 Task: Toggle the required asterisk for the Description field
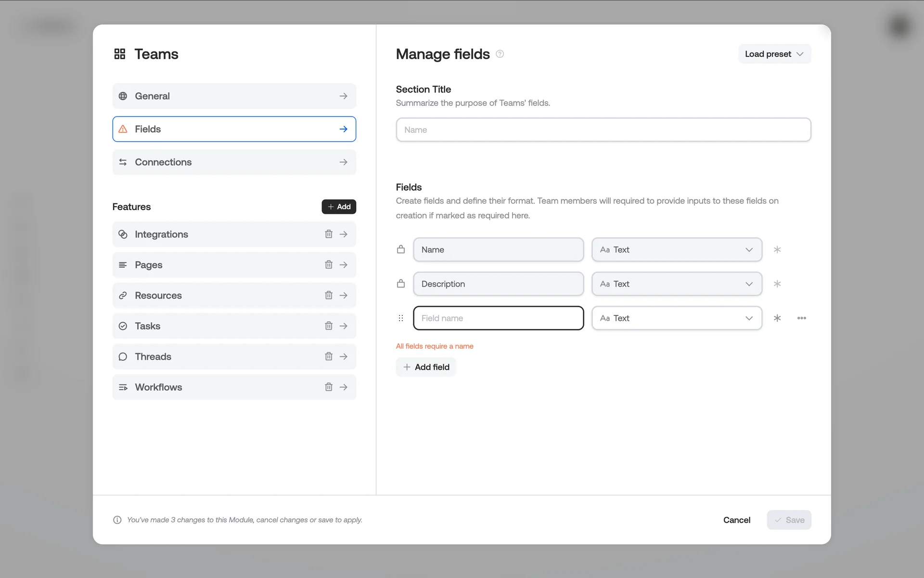tap(777, 284)
